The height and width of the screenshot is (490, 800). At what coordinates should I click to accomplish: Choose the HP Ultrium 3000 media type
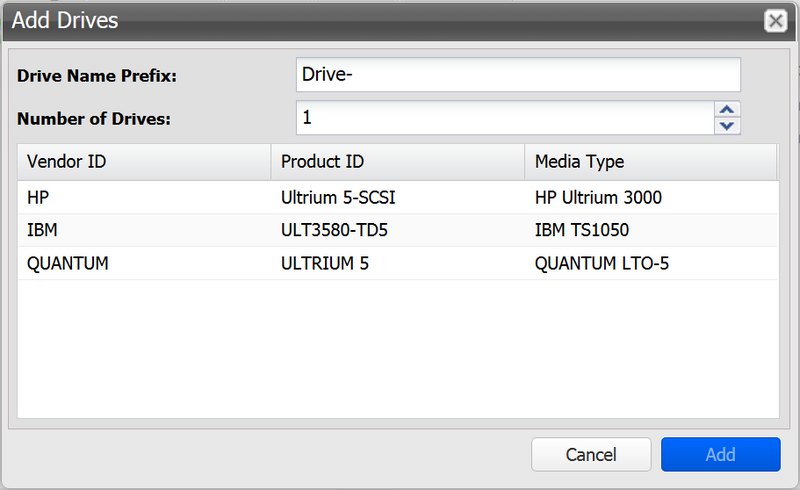pos(598,198)
